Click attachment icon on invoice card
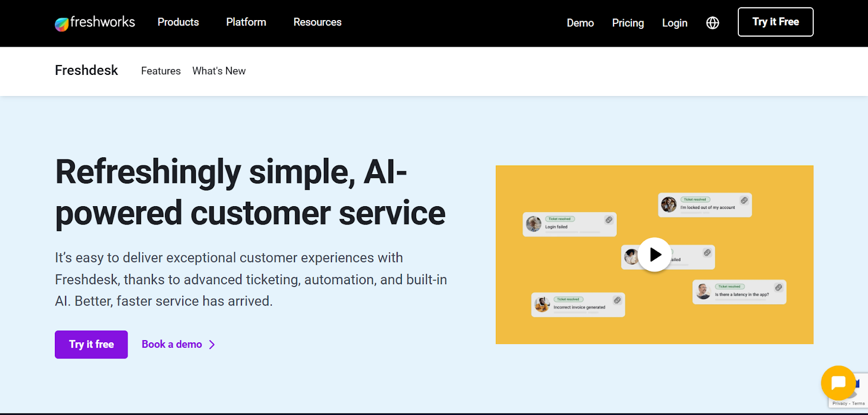 (x=617, y=300)
